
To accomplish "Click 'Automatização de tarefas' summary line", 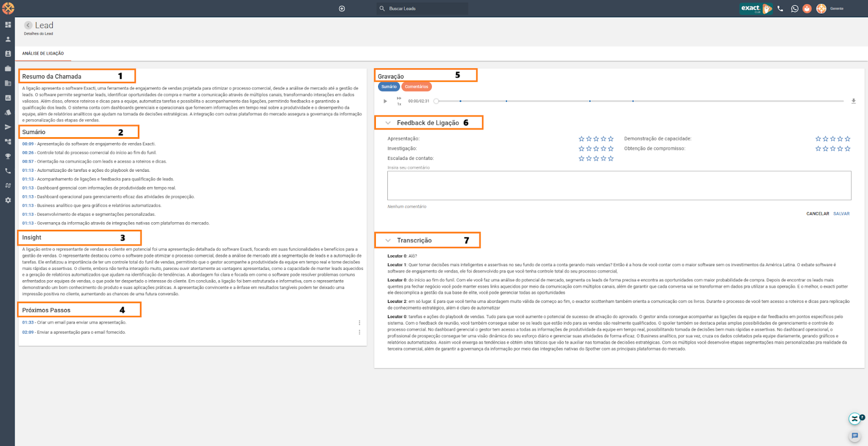I will click(86, 171).
